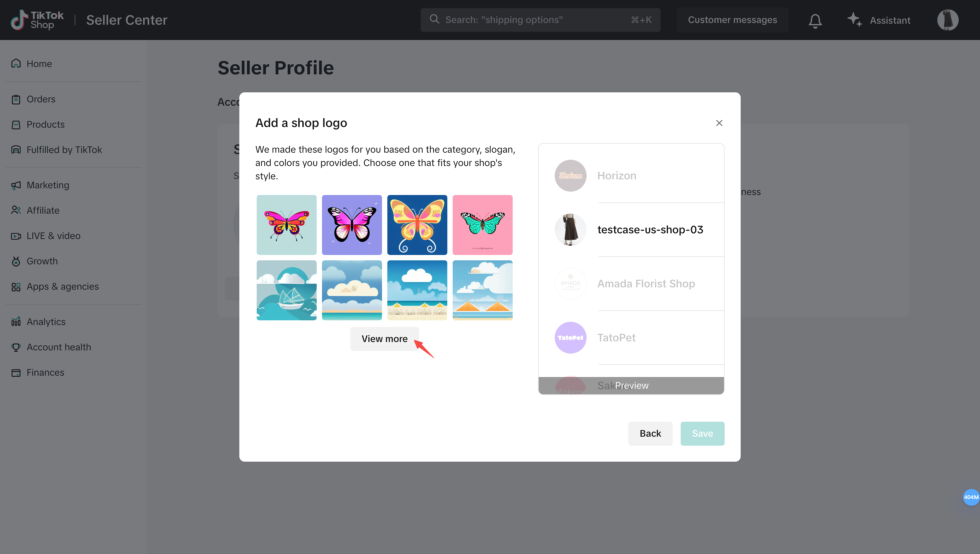Click the profile avatar in header
980x554 pixels.
point(947,20)
